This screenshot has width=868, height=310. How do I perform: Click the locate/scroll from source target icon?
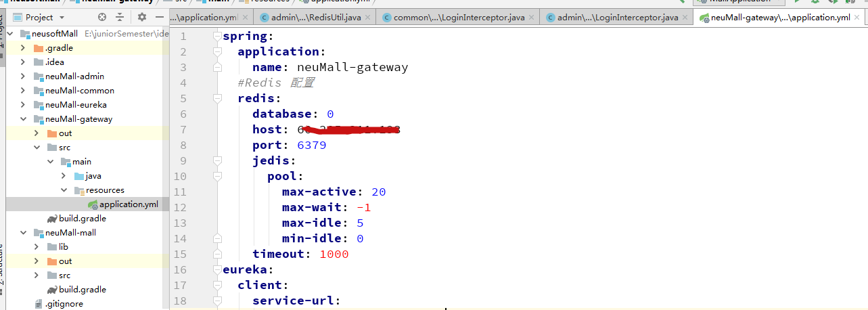pyautogui.click(x=102, y=17)
